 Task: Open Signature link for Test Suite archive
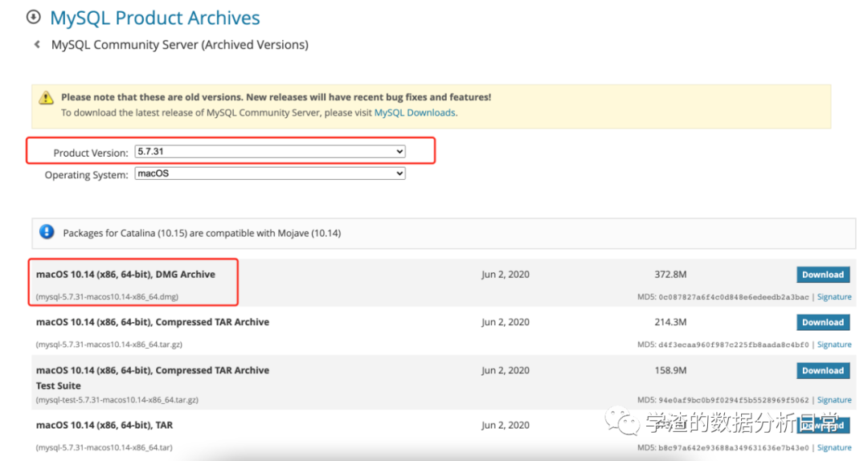[x=834, y=400]
